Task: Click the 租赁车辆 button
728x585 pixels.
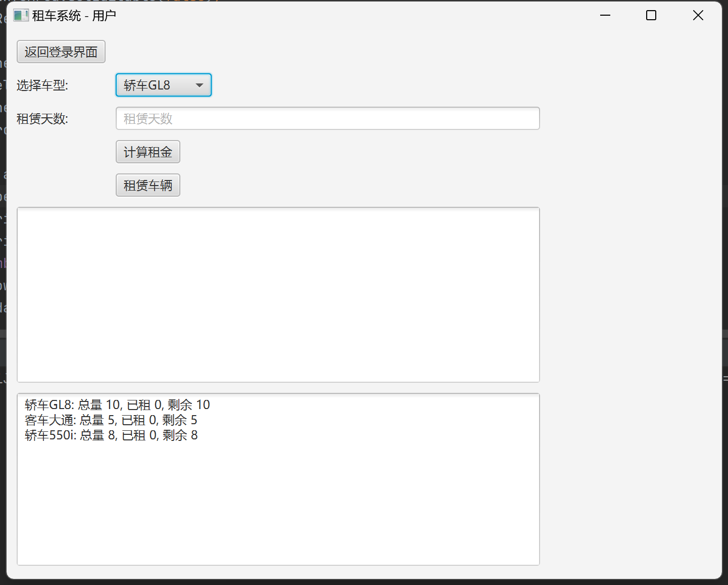Action: click(x=148, y=185)
